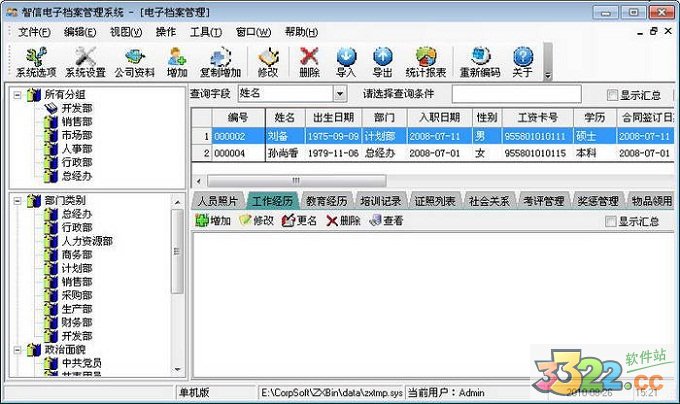
Task: Switch to 考评管理 tab
Action: pyautogui.click(x=543, y=201)
